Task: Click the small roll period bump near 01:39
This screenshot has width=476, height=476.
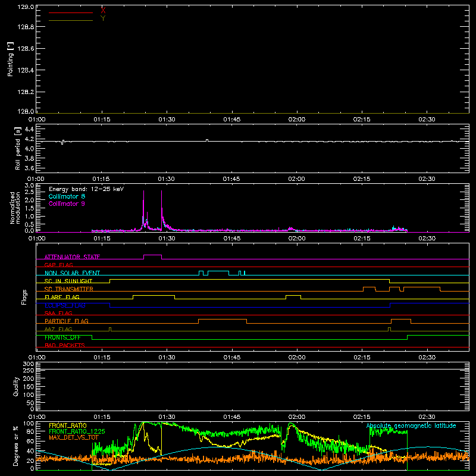Action: tap(207, 140)
